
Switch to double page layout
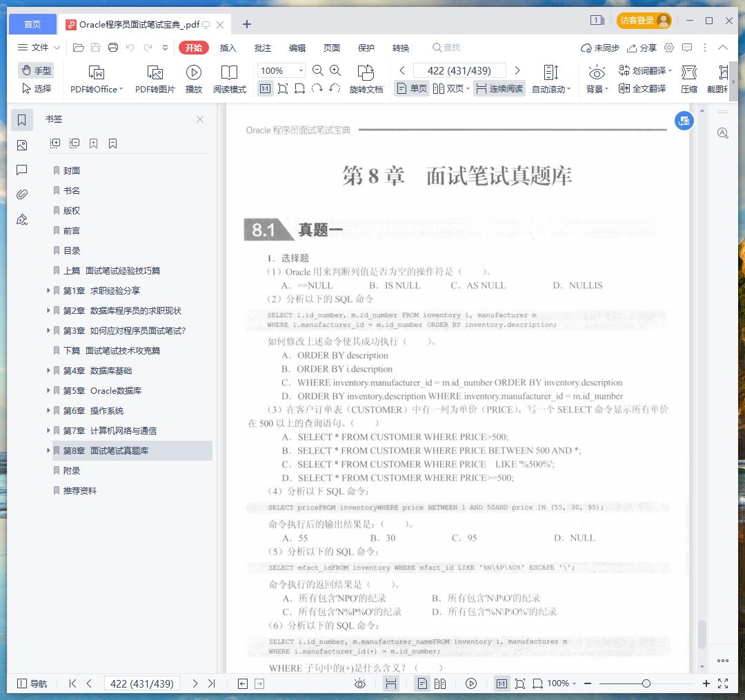coord(451,88)
